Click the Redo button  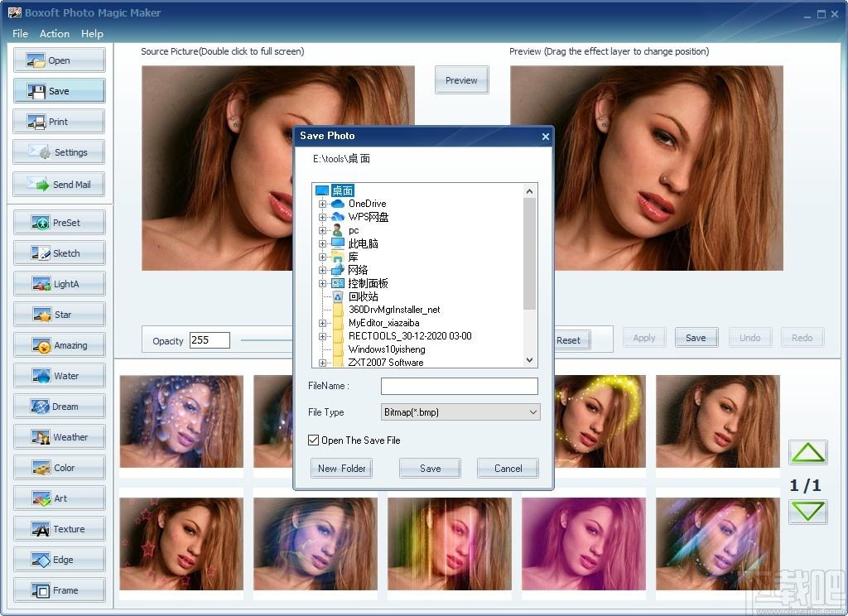(x=802, y=338)
